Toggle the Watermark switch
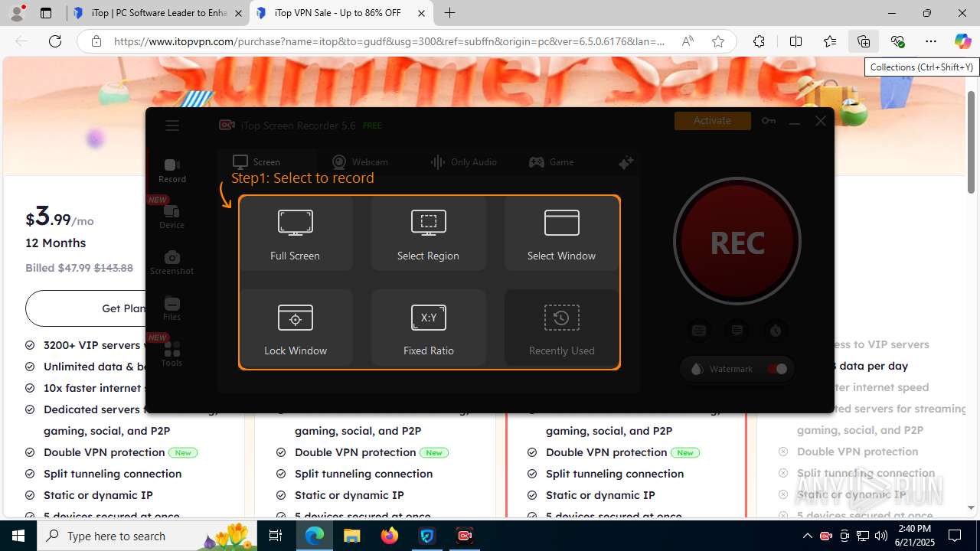This screenshot has height=551, width=980. coord(777,369)
